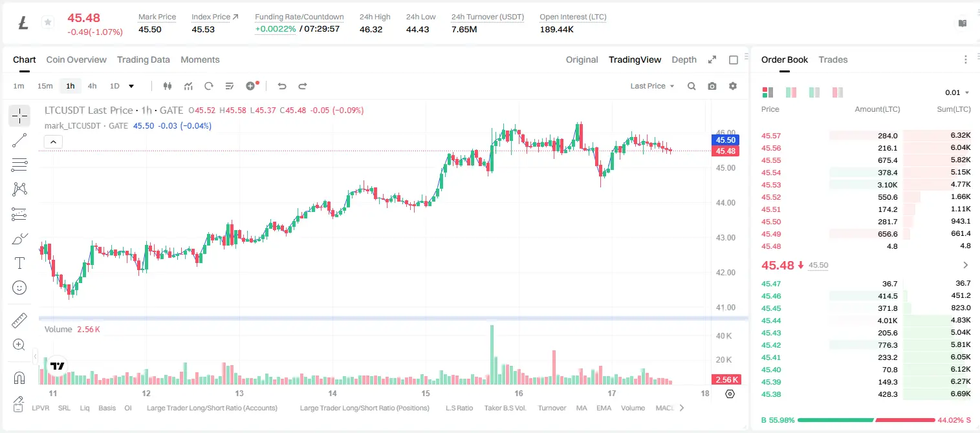Take a chart snapshot with camera icon

tap(712, 86)
